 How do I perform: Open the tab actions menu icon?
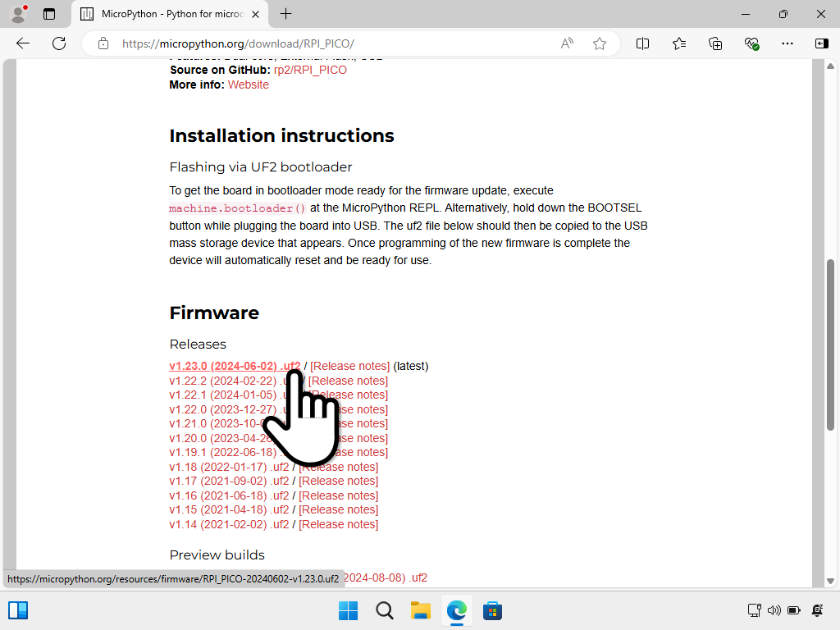pos(49,14)
